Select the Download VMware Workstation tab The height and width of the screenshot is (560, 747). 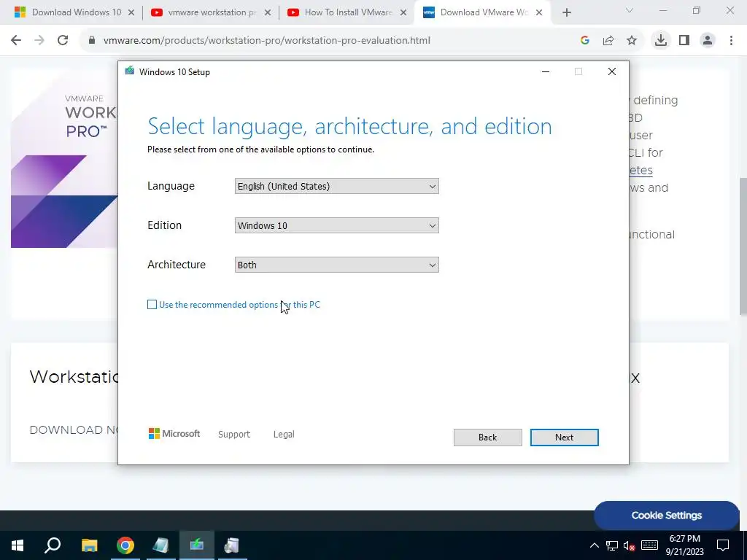click(483, 12)
